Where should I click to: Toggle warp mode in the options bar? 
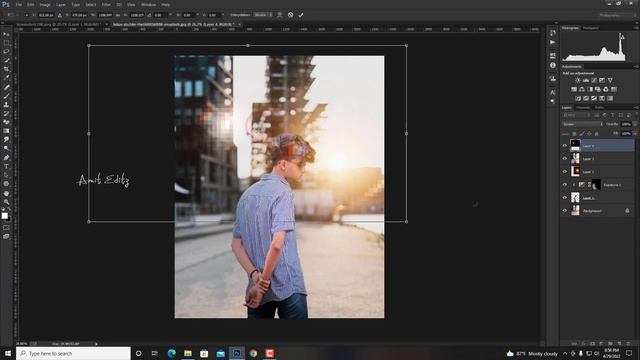click(x=280, y=15)
